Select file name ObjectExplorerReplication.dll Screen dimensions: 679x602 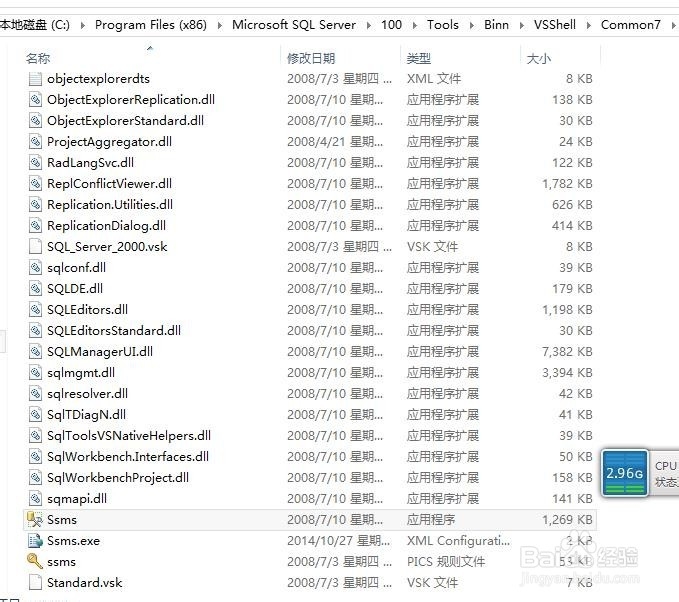(131, 100)
